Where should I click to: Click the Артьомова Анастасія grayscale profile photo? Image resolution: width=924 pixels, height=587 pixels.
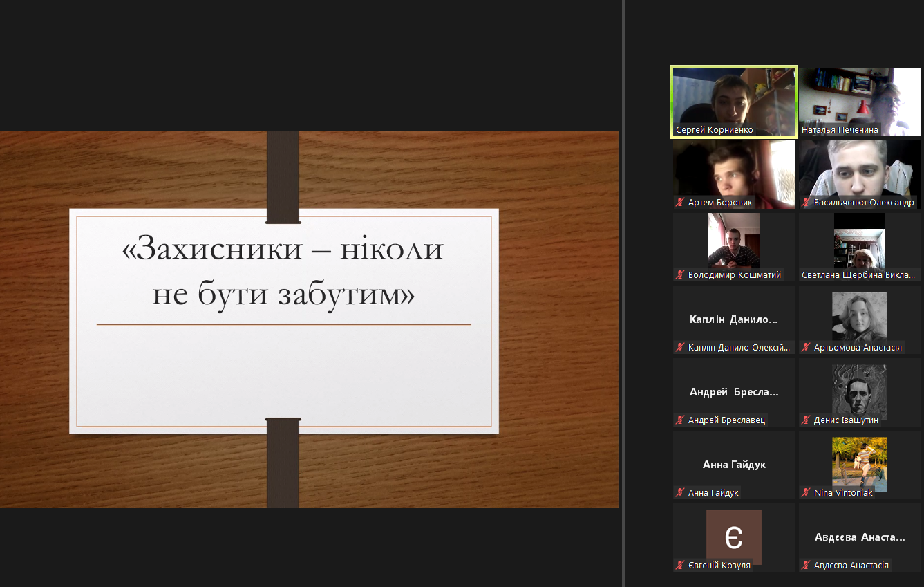tap(859, 317)
